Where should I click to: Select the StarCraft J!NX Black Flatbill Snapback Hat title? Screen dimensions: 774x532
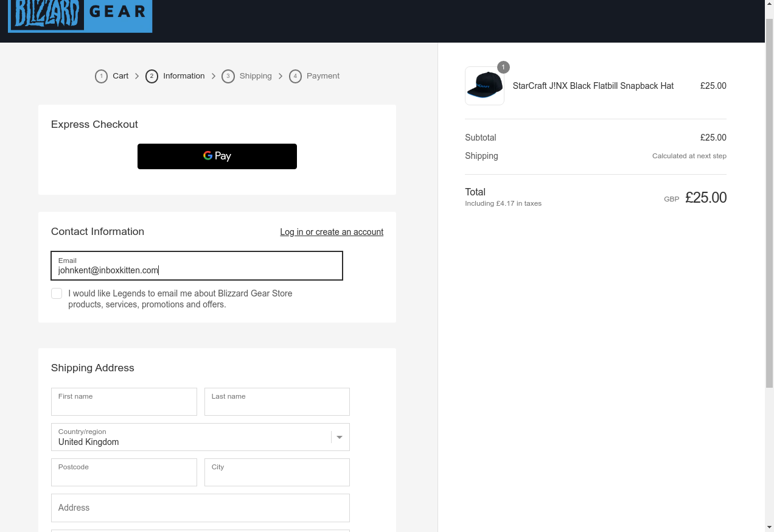point(593,86)
